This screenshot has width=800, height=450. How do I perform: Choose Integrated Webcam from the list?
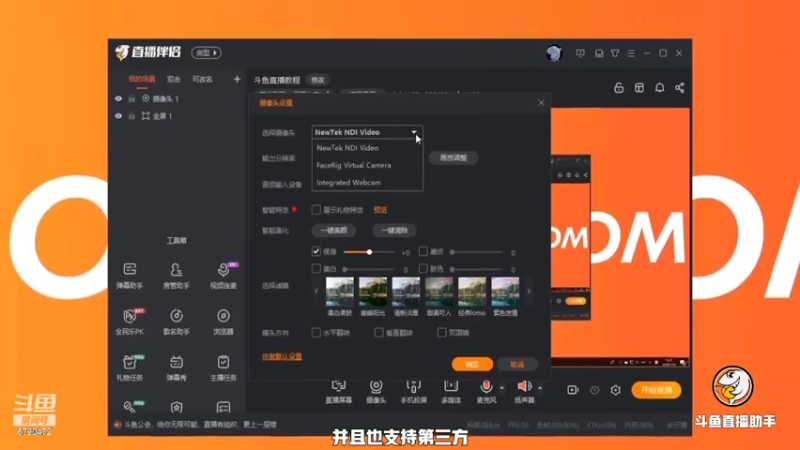pos(367,183)
